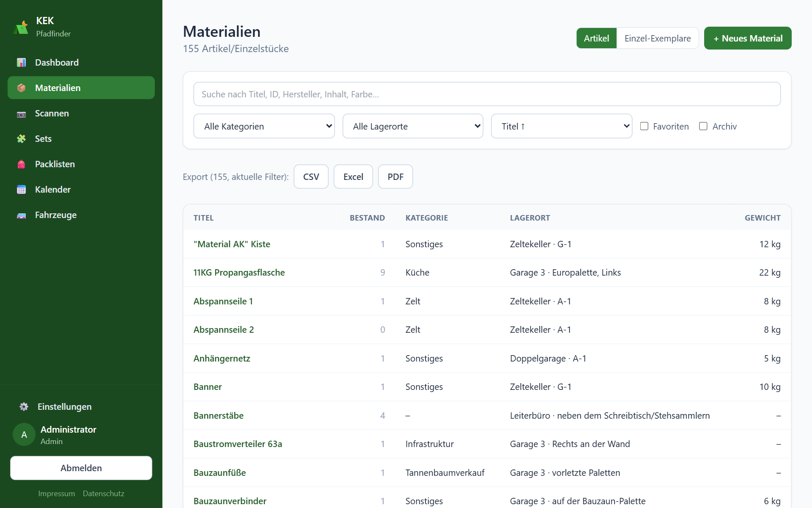
Task: Click the TITEL column header
Action: click(203, 218)
